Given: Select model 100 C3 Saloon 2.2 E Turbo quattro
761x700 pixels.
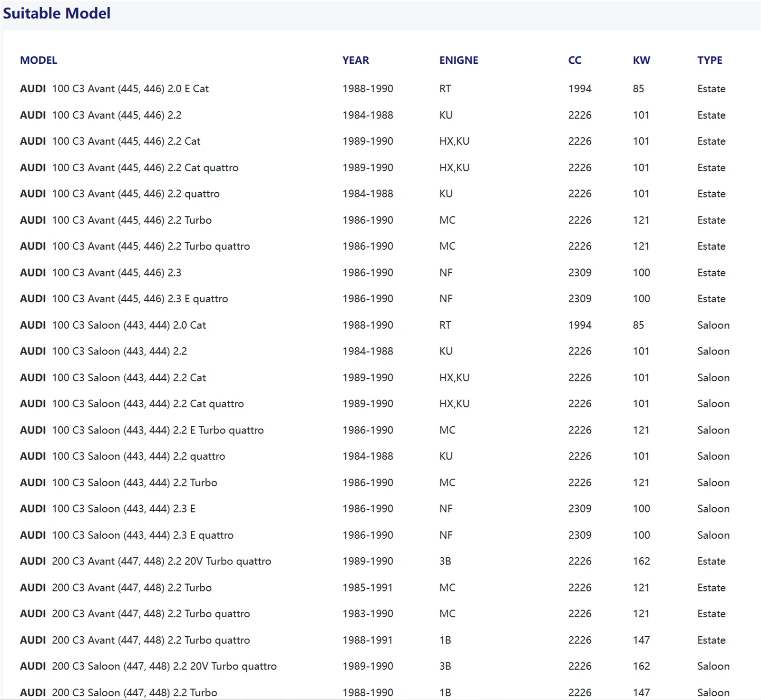Looking at the screenshot, I should [x=142, y=430].
